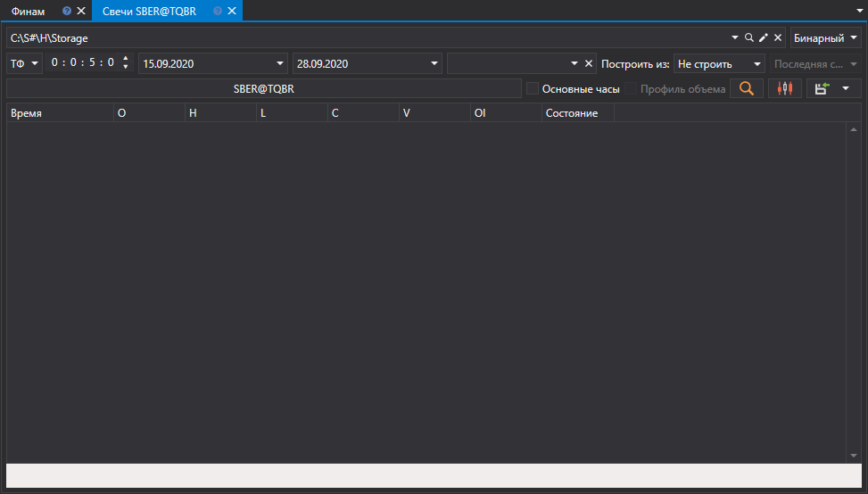This screenshot has width=868, height=494.
Task: Open the 28.09.2020 end date picker
Action: tap(434, 63)
